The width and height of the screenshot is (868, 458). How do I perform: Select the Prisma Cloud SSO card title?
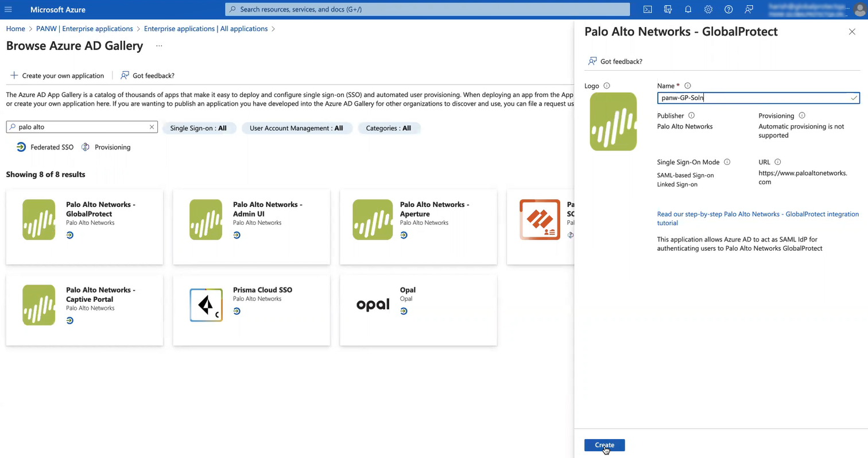262,290
